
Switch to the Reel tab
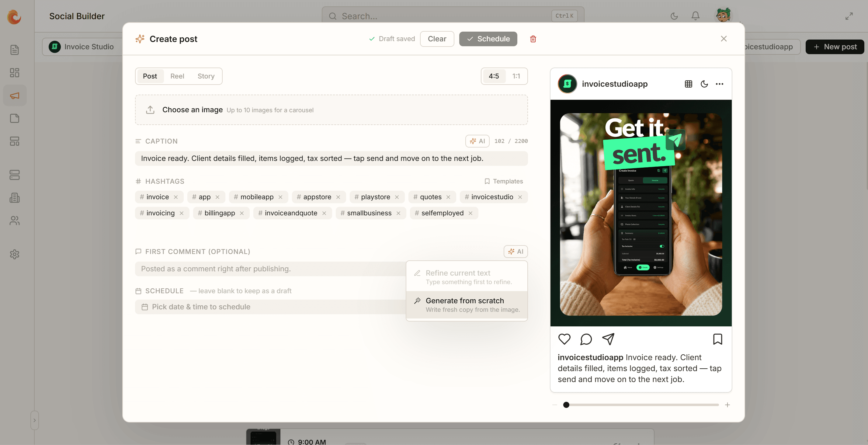pos(177,76)
